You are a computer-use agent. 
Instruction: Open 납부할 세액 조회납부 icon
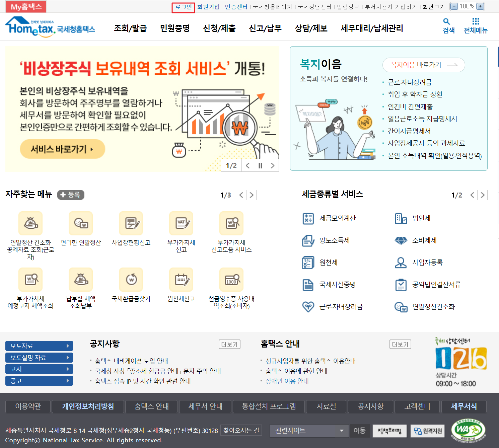coord(81,279)
